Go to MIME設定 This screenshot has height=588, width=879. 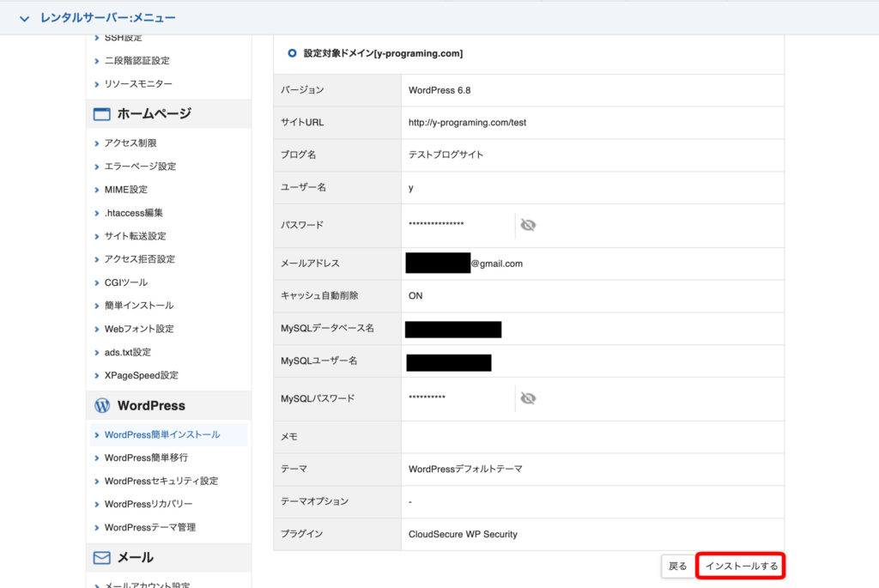[x=126, y=190]
